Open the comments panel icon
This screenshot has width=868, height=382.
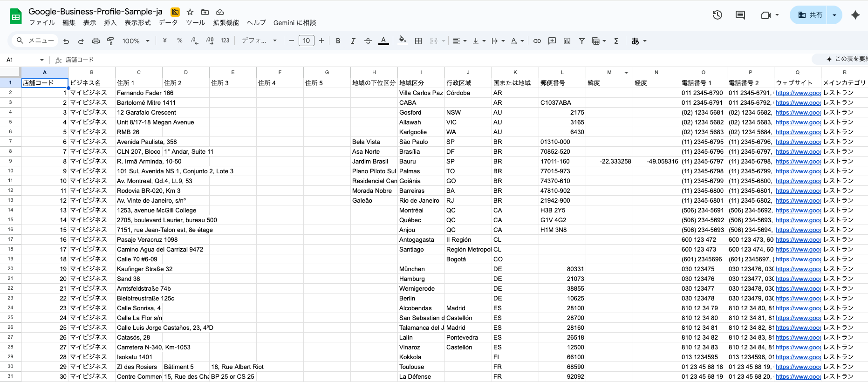pos(740,15)
